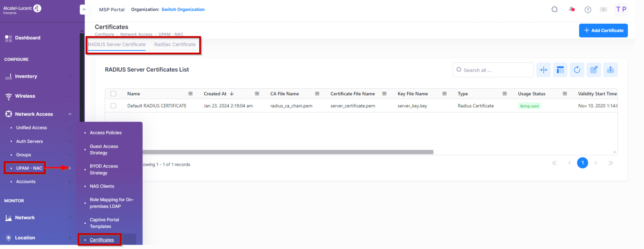Screen dimensions: 644x249
Task: Click the radius_ca_chain.pem cell
Action: [x=291, y=106]
